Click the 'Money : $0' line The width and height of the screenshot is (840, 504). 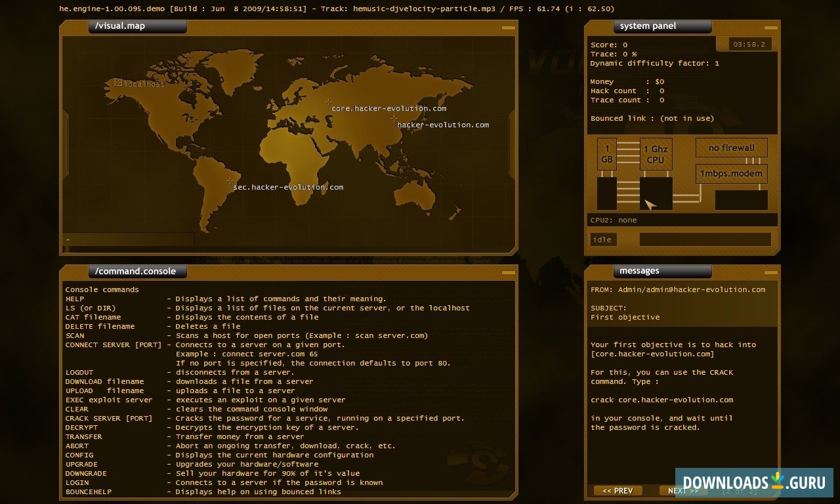pos(627,82)
